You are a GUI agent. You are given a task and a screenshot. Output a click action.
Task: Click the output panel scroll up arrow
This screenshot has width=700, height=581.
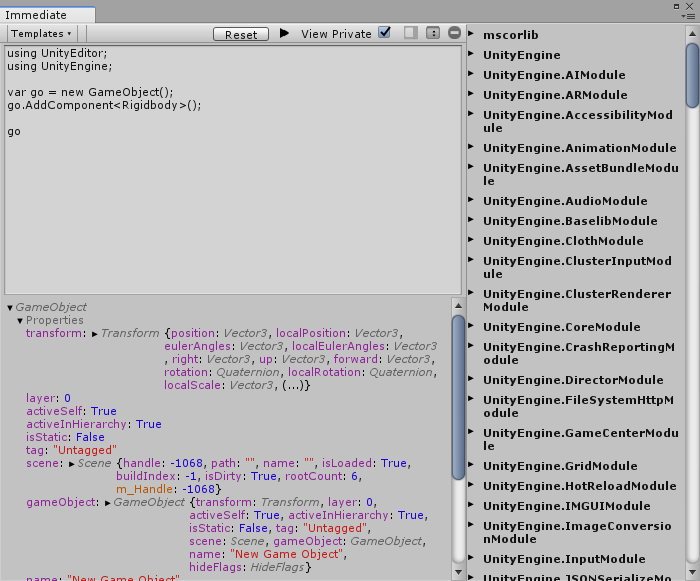[458, 306]
